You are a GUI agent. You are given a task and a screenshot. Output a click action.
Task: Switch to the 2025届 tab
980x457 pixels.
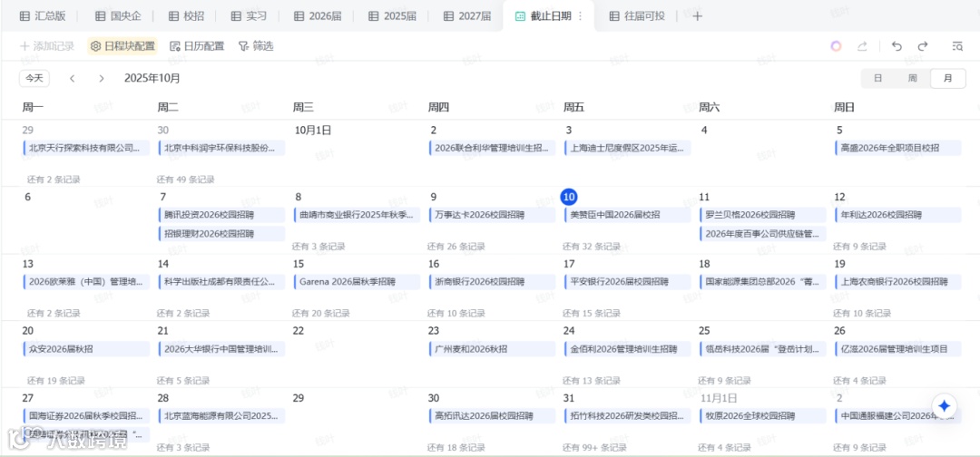coord(393,16)
